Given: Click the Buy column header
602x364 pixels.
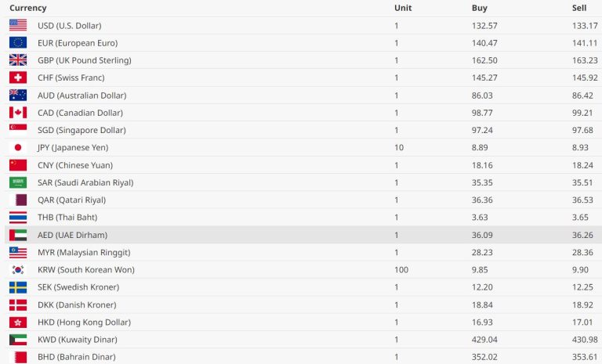Looking at the screenshot, I should click(x=480, y=8).
